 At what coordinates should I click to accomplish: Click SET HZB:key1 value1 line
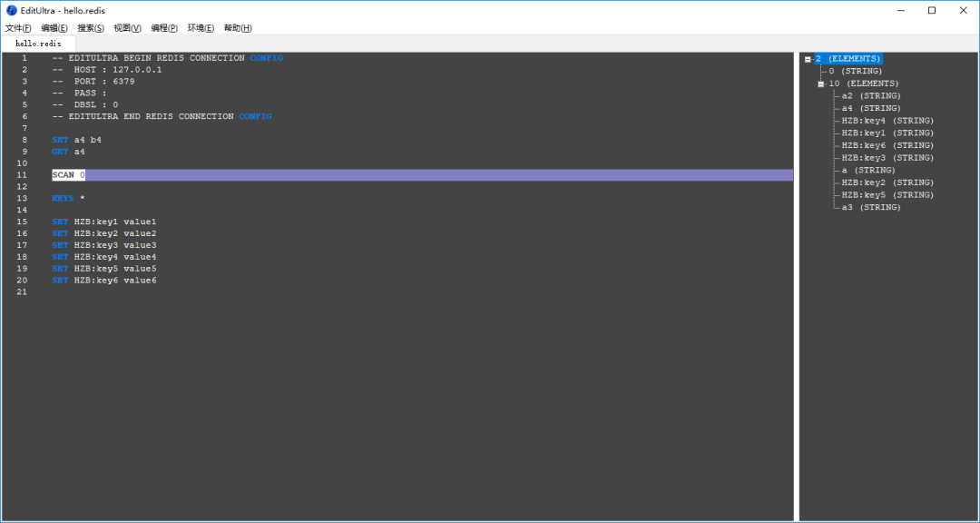point(104,222)
